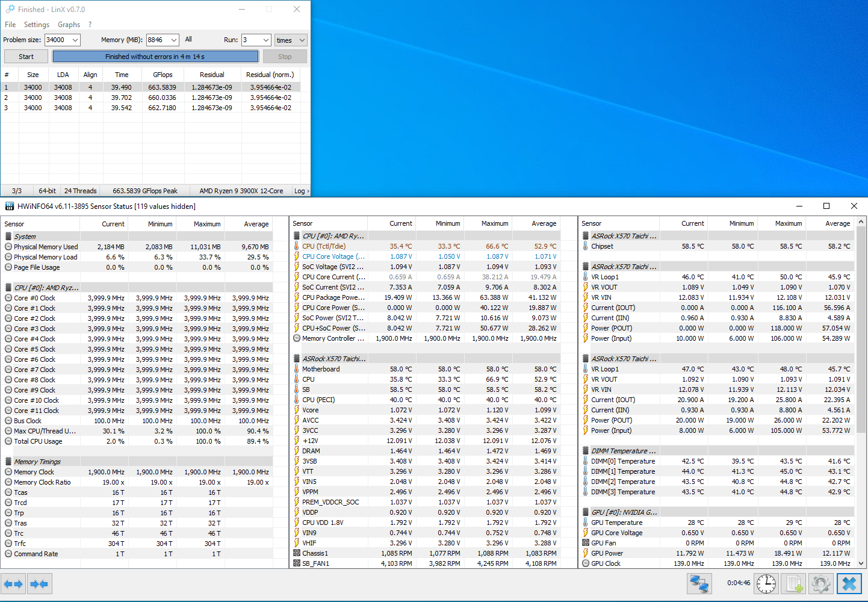Open the Problem size dropdown
This screenshot has height=602, width=868.
tap(75, 40)
